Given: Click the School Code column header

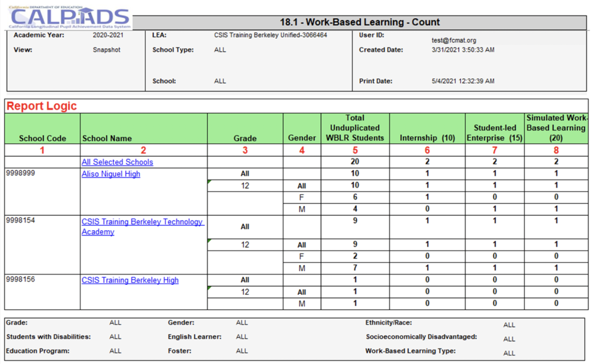Looking at the screenshot, I should pyautogui.click(x=43, y=138).
